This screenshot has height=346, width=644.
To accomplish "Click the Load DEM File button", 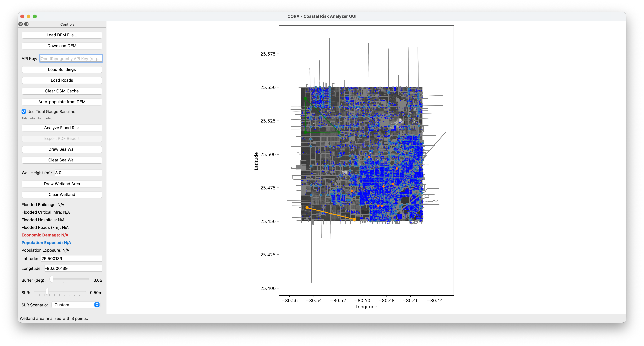I will [x=62, y=35].
